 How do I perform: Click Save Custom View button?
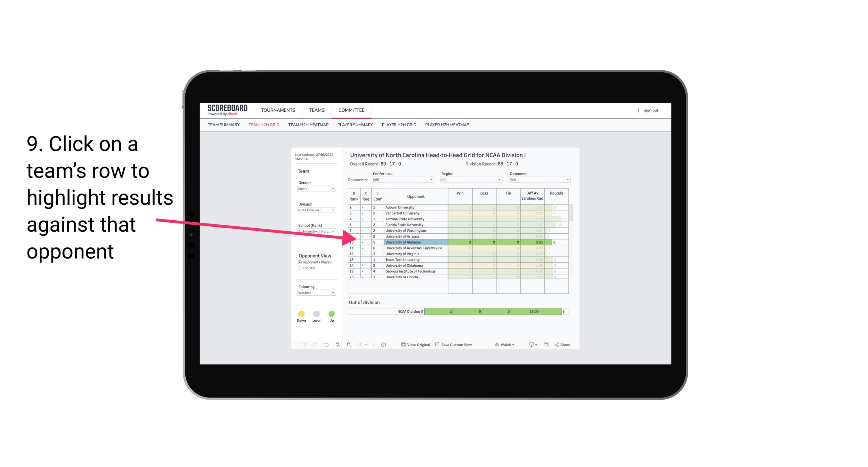[x=454, y=345]
